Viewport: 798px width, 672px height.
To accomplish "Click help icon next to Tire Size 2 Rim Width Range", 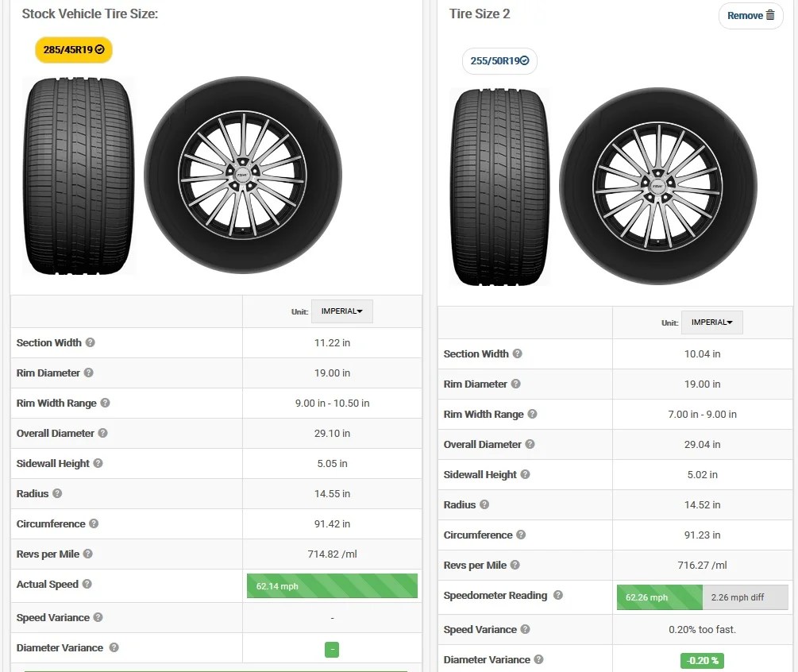I will pyautogui.click(x=532, y=414).
